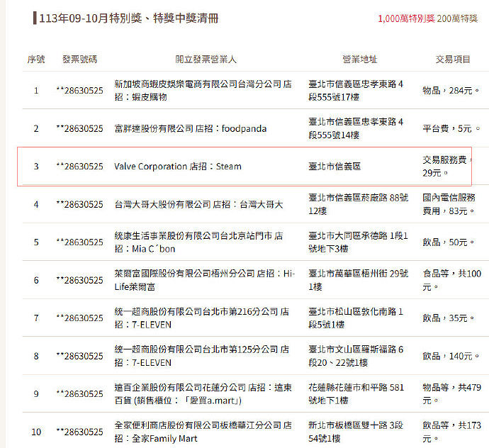This screenshot has height=448, width=489.
Task: Click the 台灣大哥大 business name cell
Action: [198, 204]
